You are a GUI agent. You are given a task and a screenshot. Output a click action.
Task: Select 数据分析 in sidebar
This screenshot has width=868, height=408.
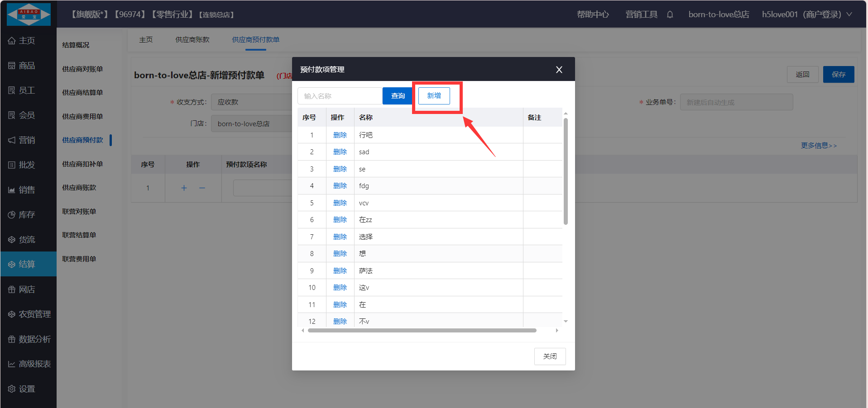[29, 339]
